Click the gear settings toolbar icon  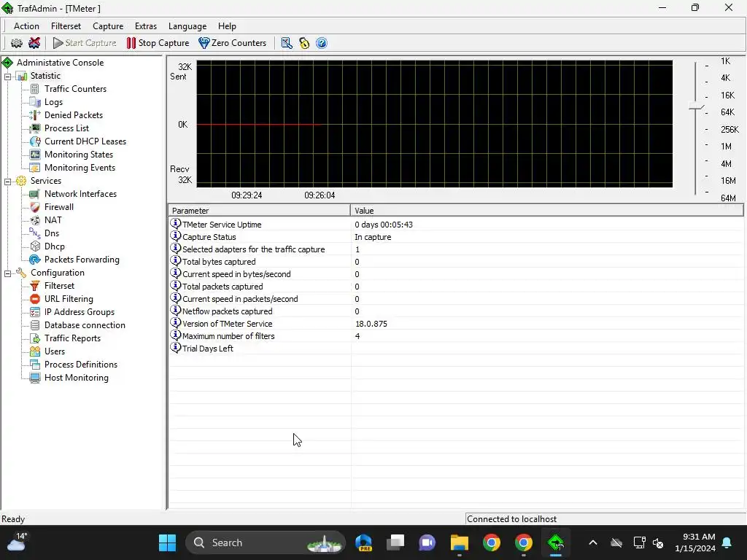(x=17, y=43)
